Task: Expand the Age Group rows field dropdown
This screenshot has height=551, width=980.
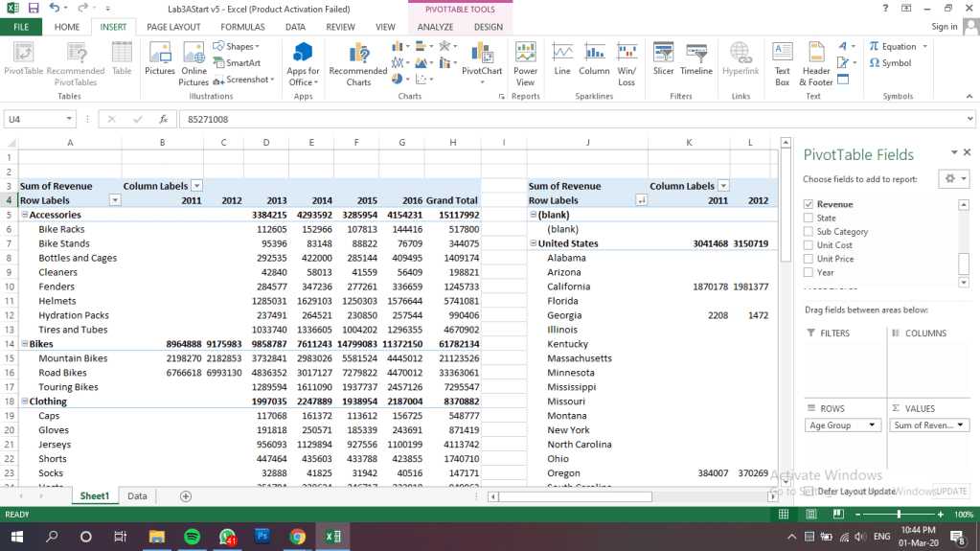Action: (872, 425)
